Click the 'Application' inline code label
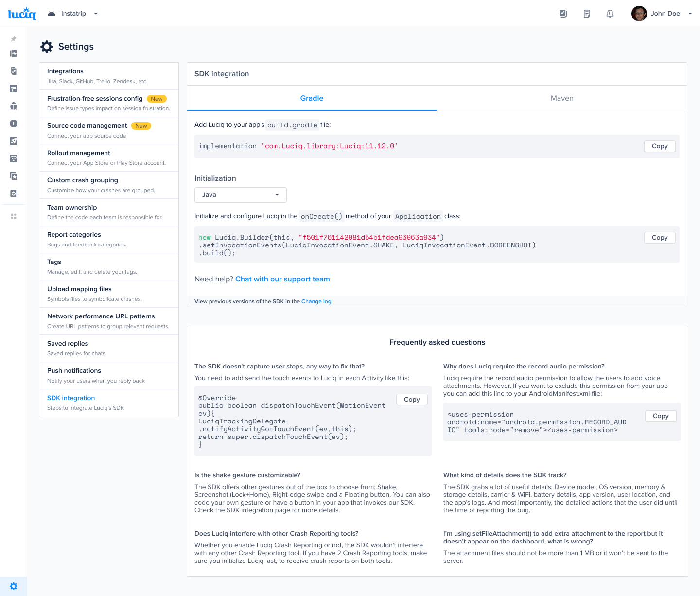The image size is (700, 596). [x=418, y=216]
